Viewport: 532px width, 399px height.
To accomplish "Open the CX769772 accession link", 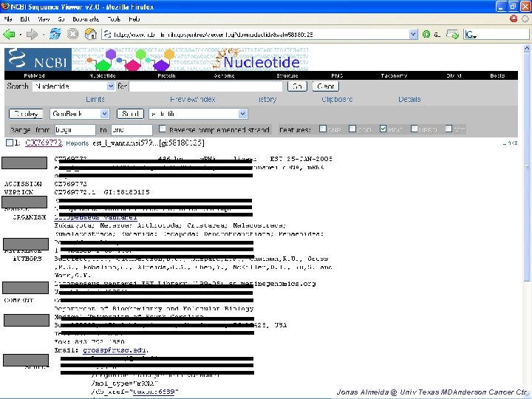I will [44, 143].
